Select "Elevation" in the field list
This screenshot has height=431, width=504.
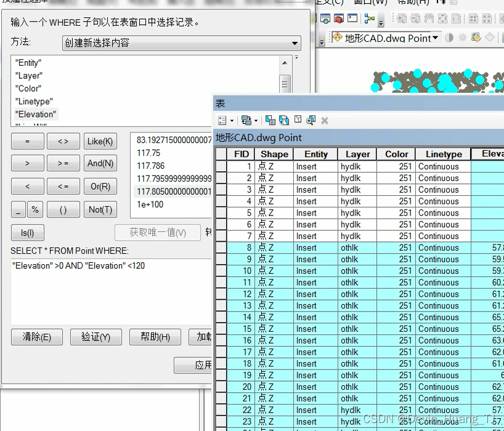point(36,115)
